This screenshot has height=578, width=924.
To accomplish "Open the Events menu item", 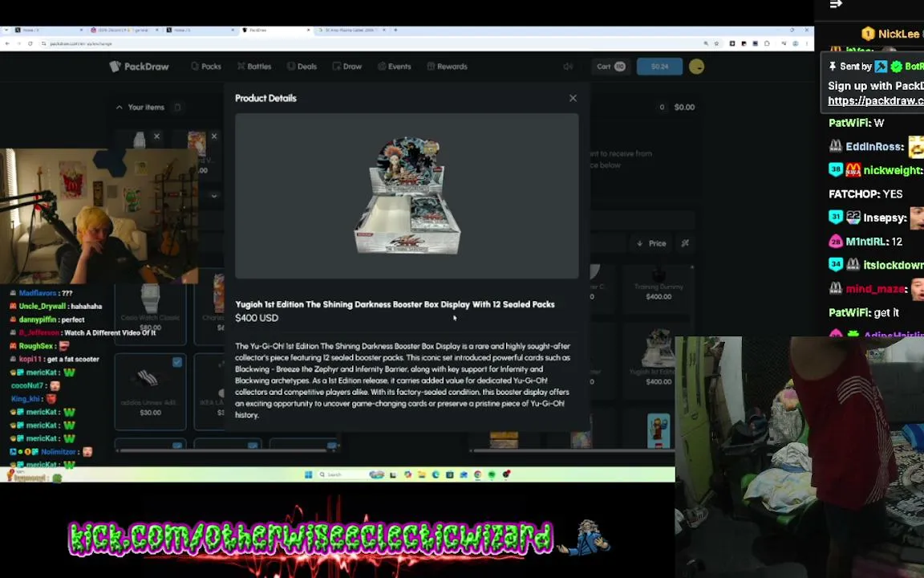I will [395, 67].
